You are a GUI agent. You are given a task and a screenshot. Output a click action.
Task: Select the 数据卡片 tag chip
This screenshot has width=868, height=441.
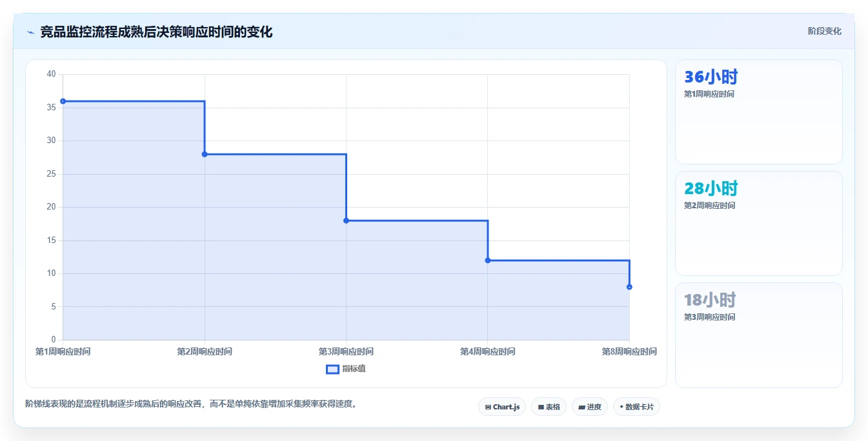(636, 407)
